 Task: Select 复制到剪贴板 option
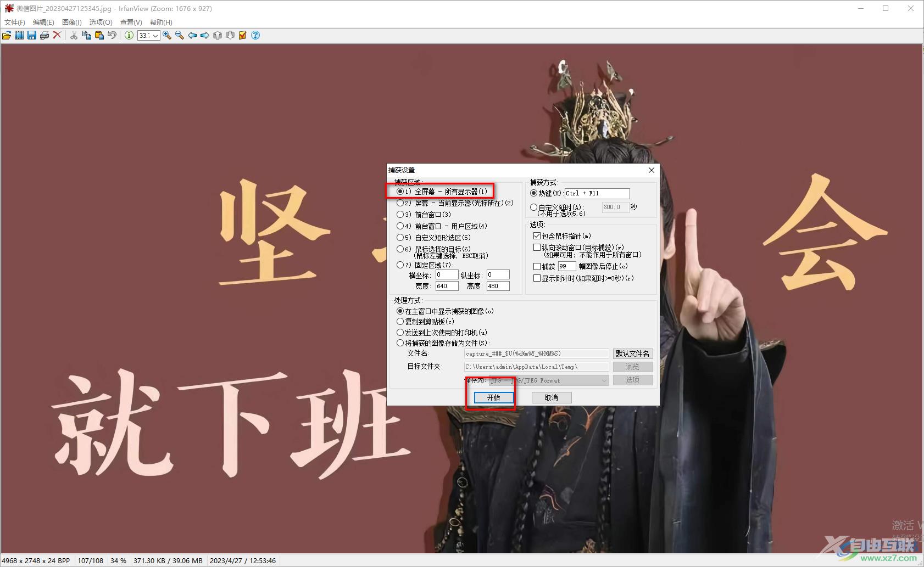425,322
